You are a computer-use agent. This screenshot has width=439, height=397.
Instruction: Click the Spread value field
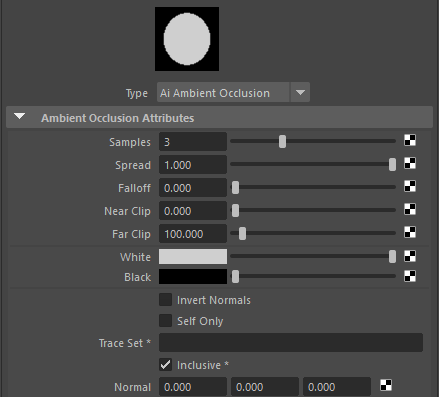point(193,165)
